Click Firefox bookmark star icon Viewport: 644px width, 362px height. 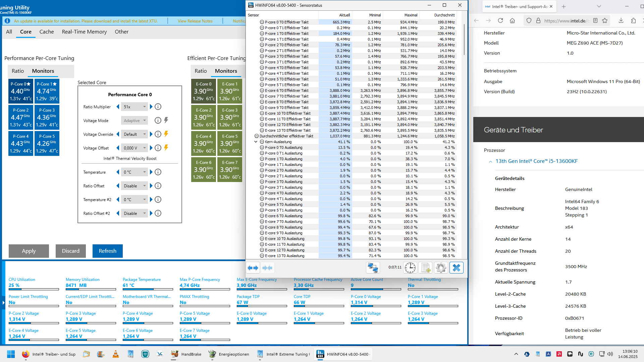click(605, 21)
